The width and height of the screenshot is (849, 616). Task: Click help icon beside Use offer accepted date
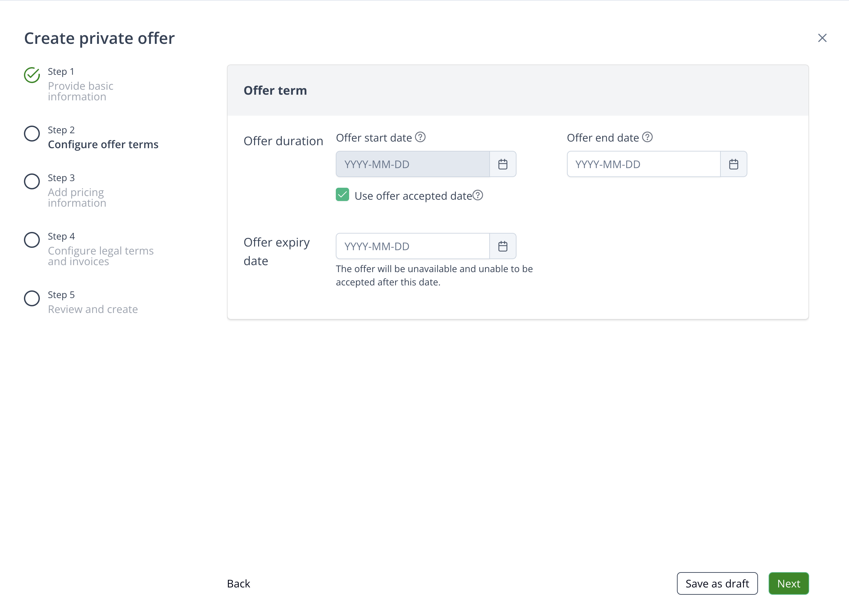(478, 195)
